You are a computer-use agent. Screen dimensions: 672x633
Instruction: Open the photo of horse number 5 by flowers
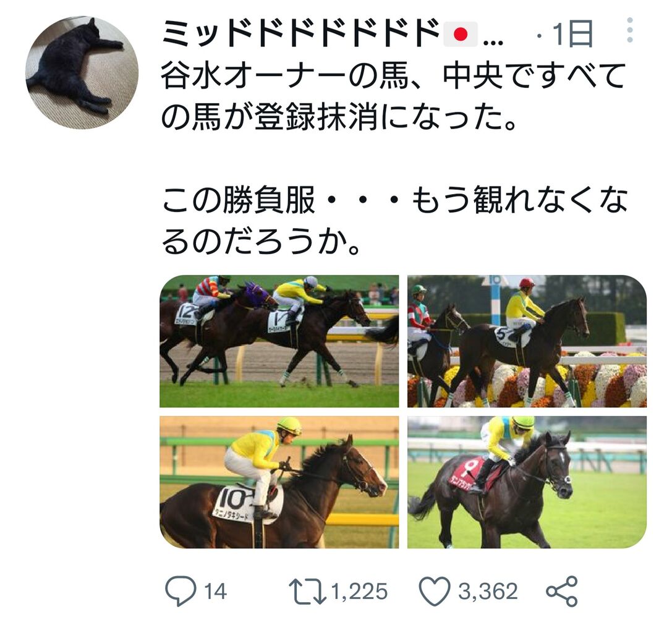(527, 341)
